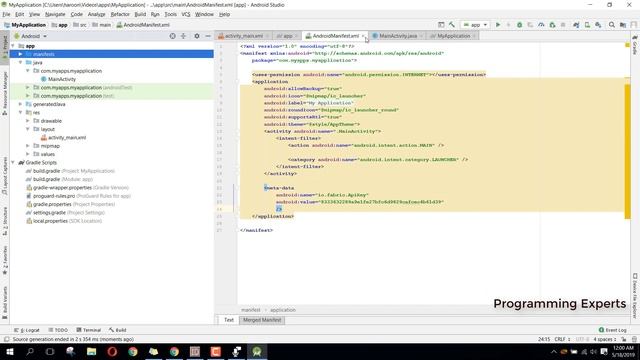The height and width of the screenshot is (360, 640).
Task: Open Project panel settings gear
Action: coord(197,36)
